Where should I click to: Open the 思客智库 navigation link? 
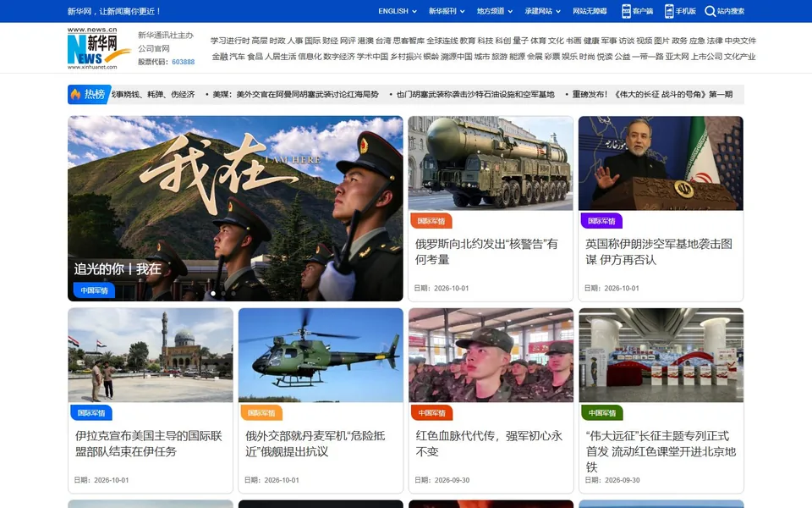(x=409, y=41)
